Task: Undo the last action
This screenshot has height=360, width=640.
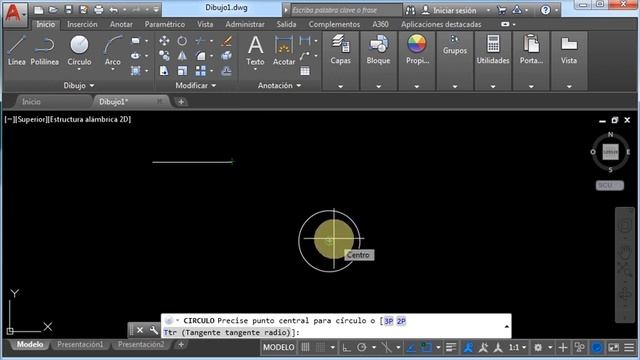Action: [x=114, y=10]
